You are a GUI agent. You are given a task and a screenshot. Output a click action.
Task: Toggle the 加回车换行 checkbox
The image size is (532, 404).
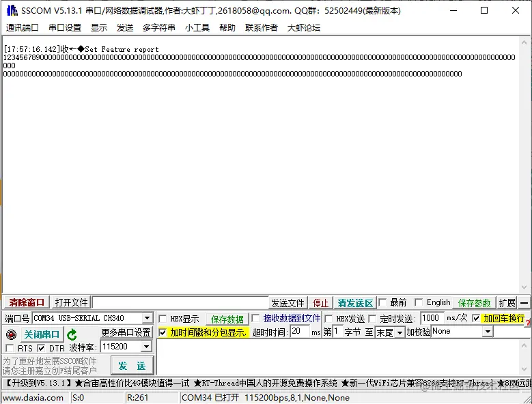[x=477, y=318]
